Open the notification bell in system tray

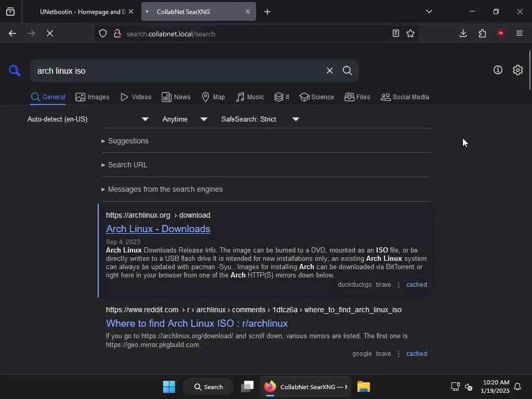click(517, 387)
